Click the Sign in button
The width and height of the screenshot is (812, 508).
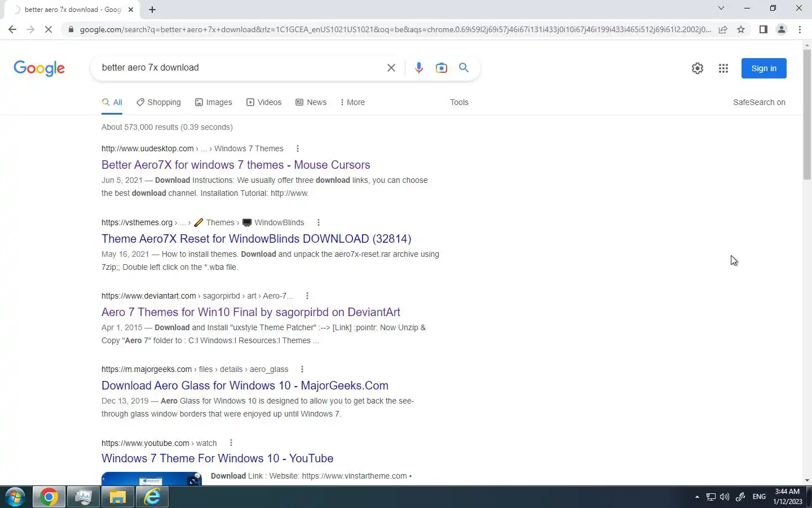(x=764, y=68)
